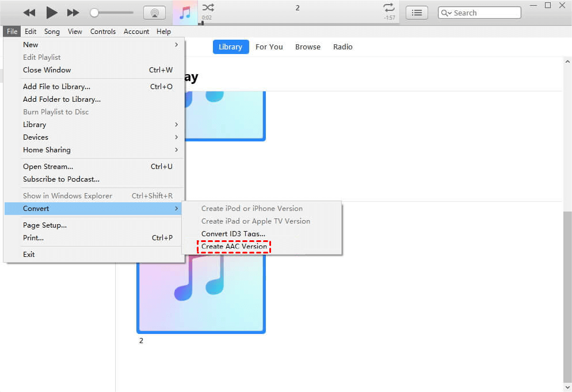Select Create AAC Version

(x=234, y=247)
